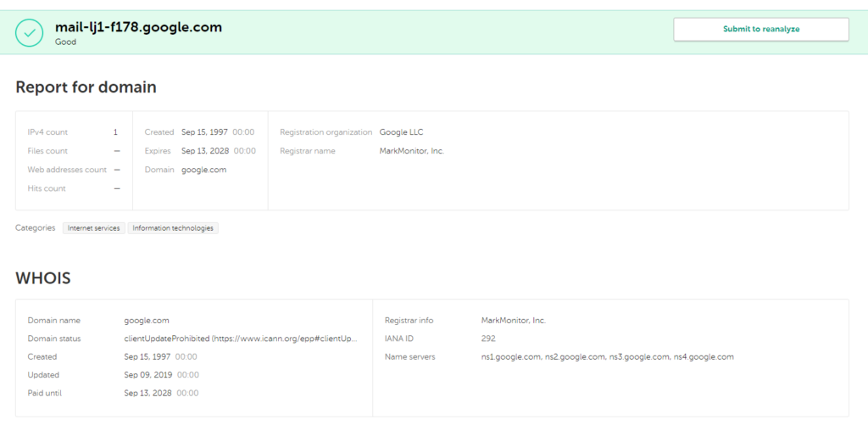The height and width of the screenshot is (431, 868).
Task: Select the Registrar info MarkMonitor, Inc. value
Action: coord(514,320)
